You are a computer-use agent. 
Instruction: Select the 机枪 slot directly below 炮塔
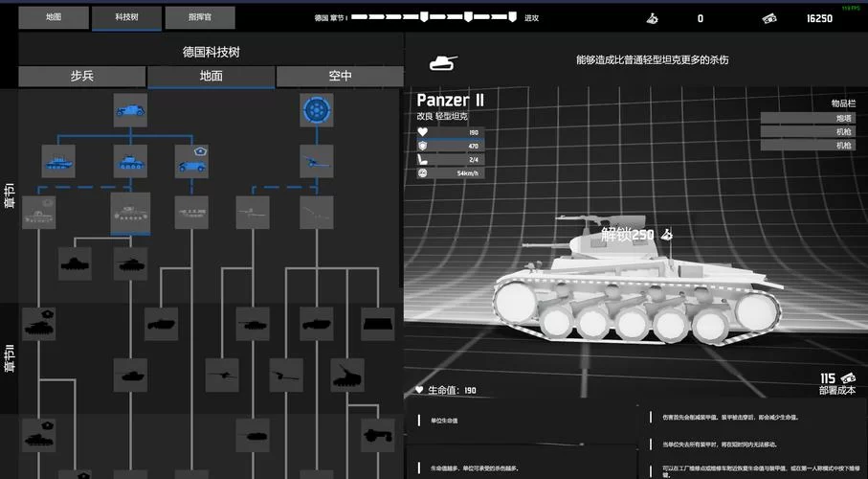coord(808,131)
